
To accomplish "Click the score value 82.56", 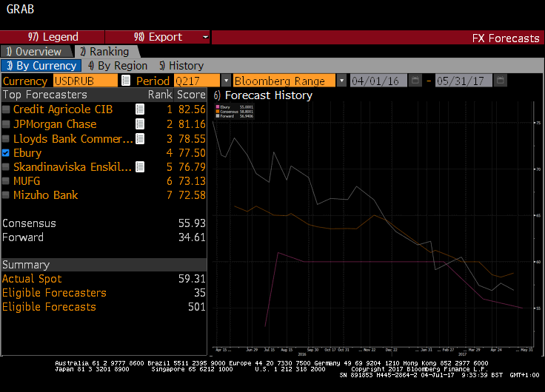I will click(x=192, y=109).
